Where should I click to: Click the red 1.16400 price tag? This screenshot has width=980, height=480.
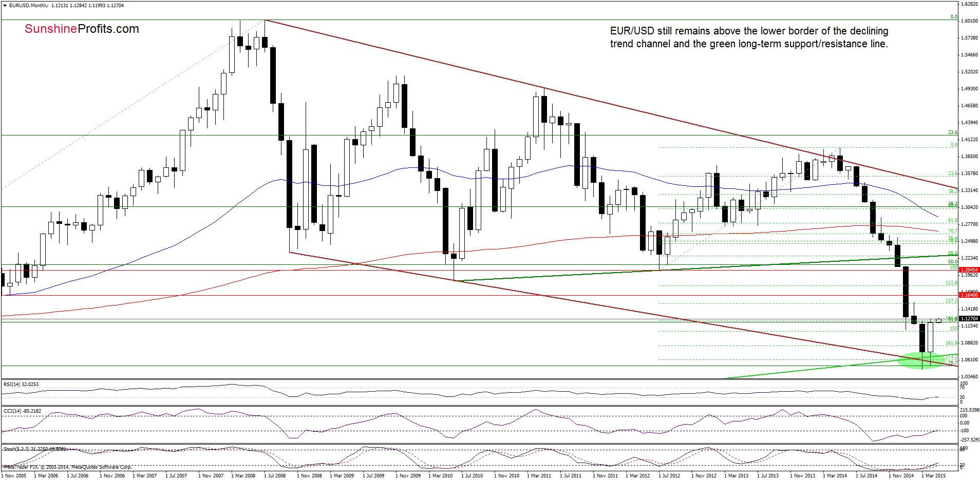tap(969, 295)
